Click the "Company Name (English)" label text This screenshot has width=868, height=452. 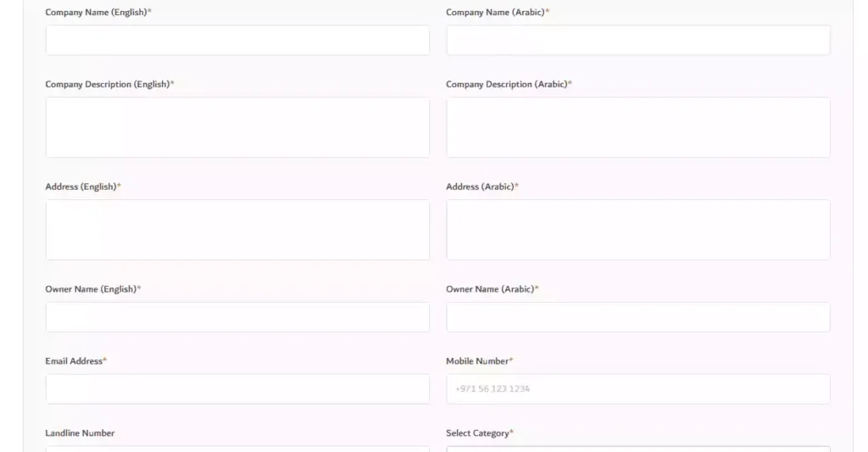click(x=96, y=13)
